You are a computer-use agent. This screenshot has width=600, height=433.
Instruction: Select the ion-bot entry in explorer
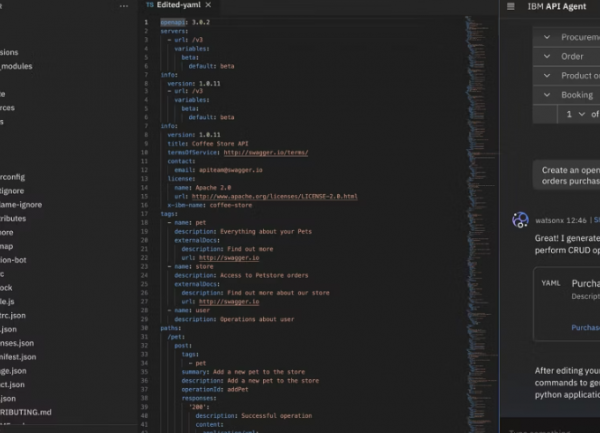tap(13, 260)
